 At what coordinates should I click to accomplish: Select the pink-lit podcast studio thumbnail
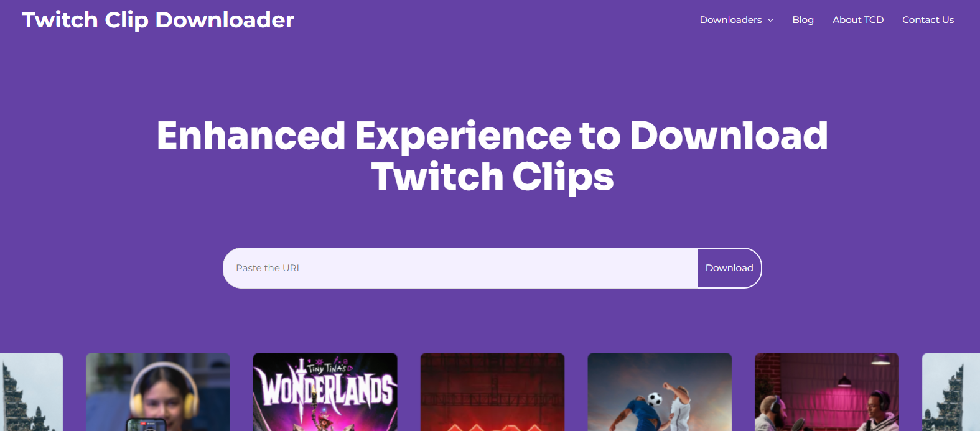pyautogui.click(x=827, y=392)
